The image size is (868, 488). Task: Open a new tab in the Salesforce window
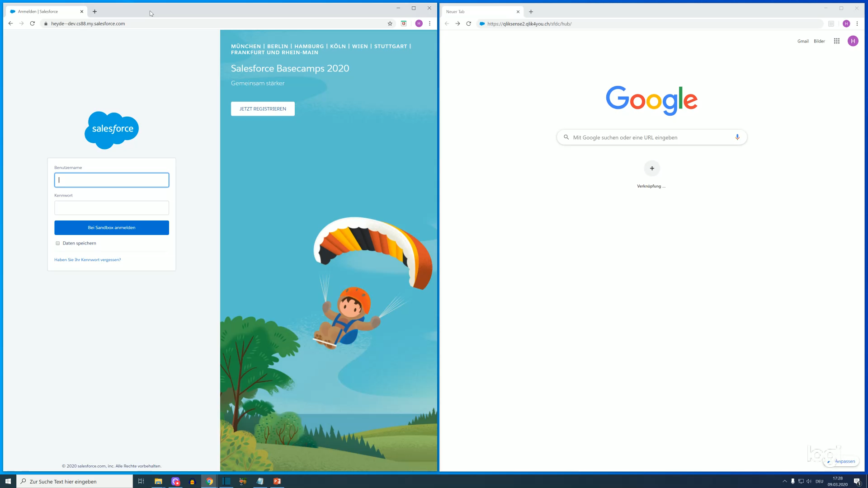pyautogui.click(x=94, y=11)
